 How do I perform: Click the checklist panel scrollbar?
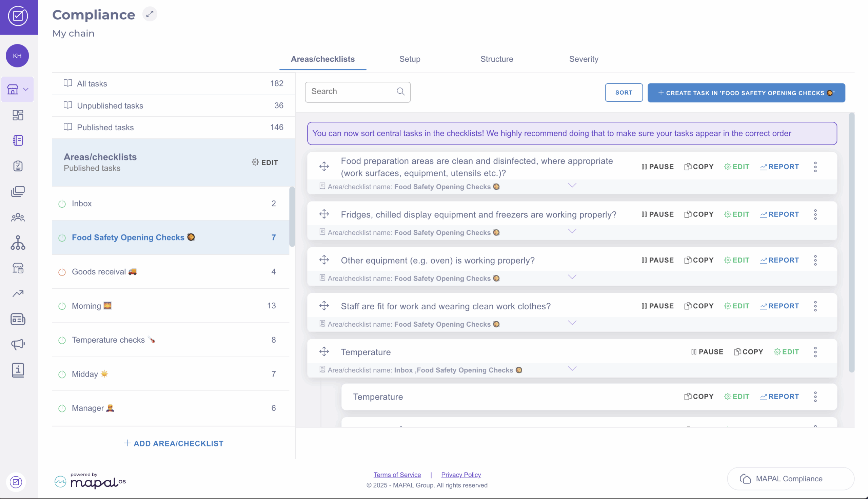[x=292, y=217]
